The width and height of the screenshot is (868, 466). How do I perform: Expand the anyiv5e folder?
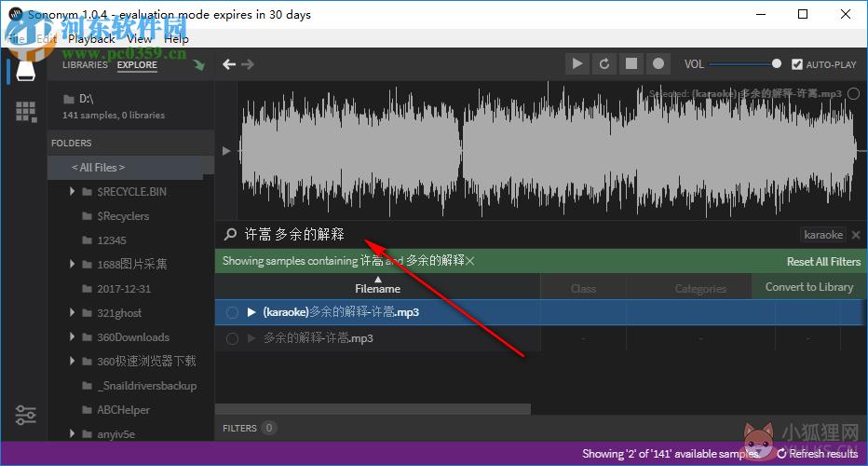[x=72, y=433]
